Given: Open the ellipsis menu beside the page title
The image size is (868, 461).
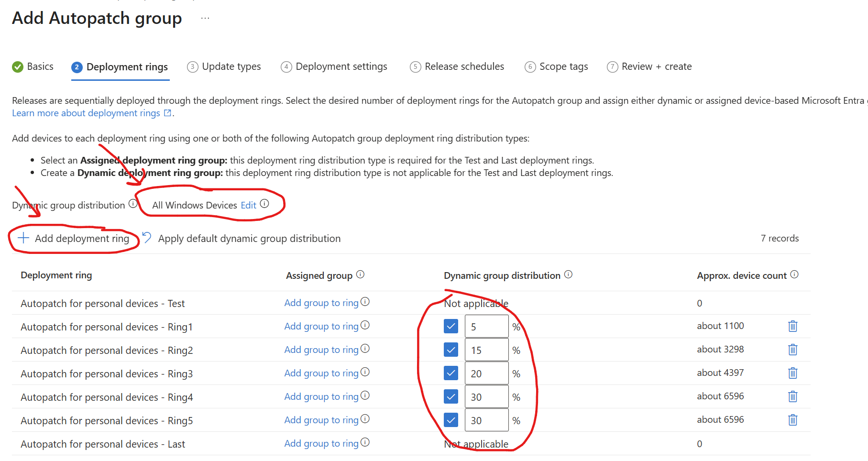Looking at the screenshot, I should 205,18.
